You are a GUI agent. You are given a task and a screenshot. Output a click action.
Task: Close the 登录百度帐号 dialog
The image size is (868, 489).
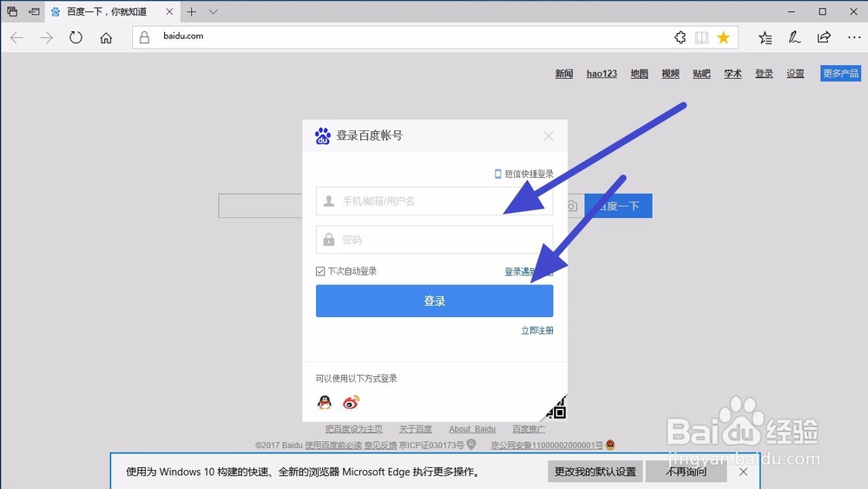point(548,136)
